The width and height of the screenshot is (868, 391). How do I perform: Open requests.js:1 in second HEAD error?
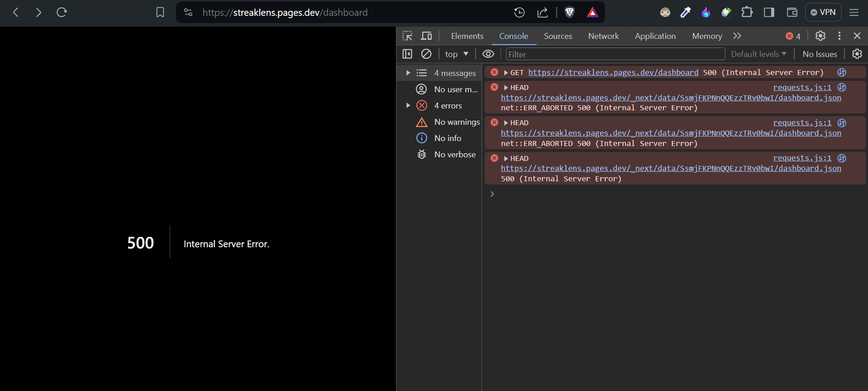(x=802, y=122)
